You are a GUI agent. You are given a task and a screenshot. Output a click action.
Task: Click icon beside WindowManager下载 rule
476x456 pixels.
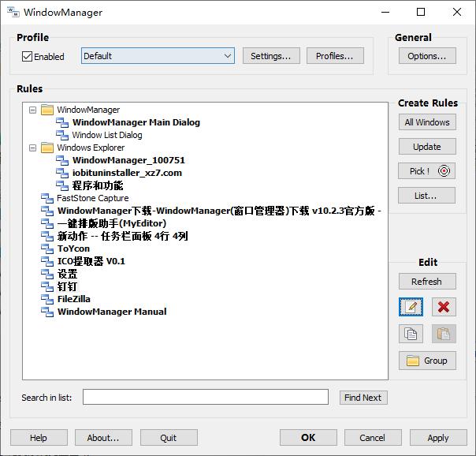point(47,211)
